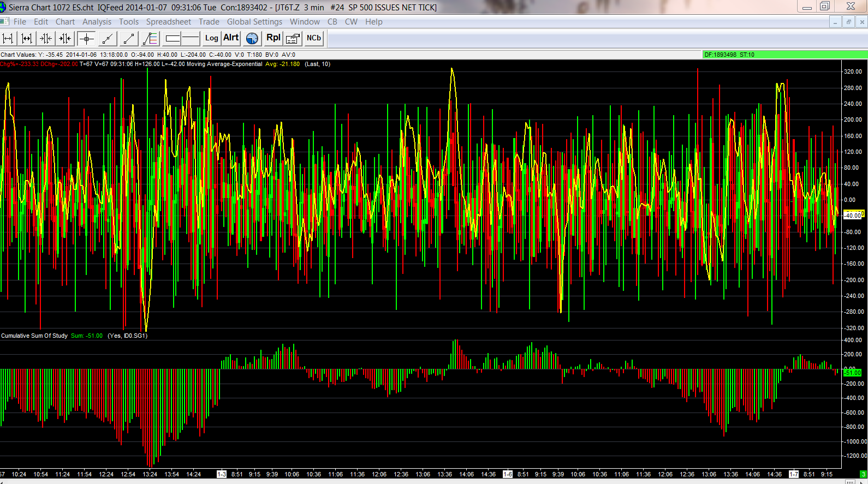This screenshot has width=868, height=484.
Task: Select the colored Fan lines drawing tool
Action: tap(150, 38)
